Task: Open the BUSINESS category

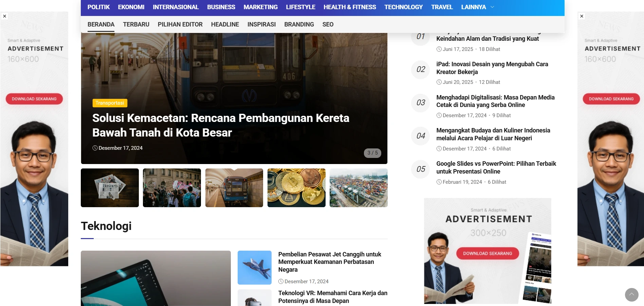Action: (x=221, y=7)
